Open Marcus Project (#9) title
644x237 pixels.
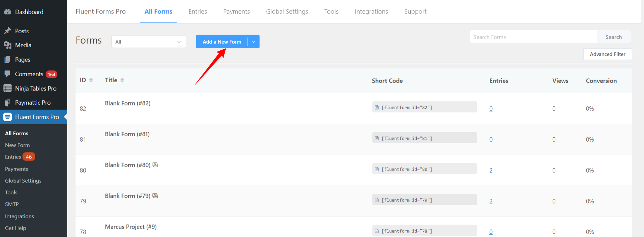131,227
